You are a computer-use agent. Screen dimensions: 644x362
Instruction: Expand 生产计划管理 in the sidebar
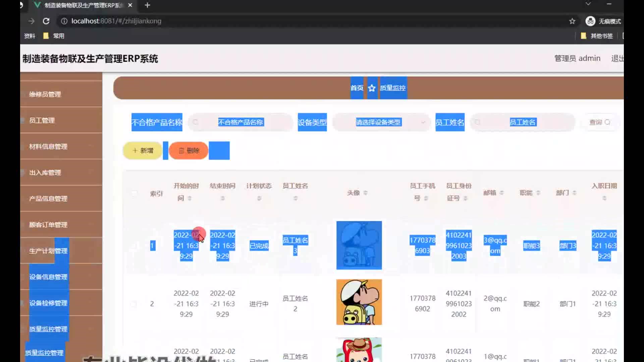point(61,251)
